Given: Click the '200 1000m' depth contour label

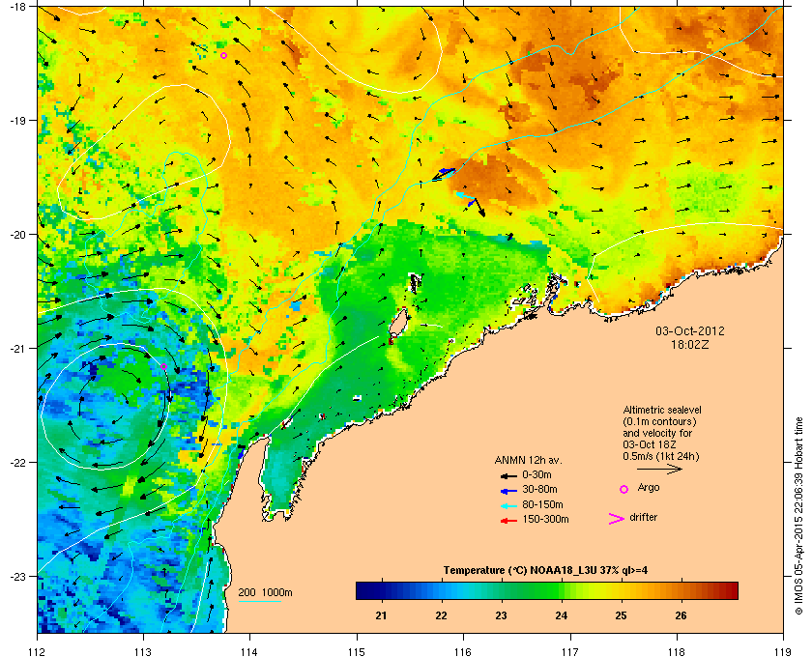Looking at the screenshot, I should tap(265, 593).
